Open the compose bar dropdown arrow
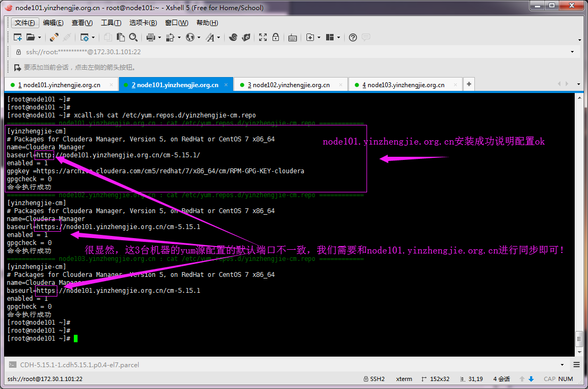Image resolution: width=588 pixels, height=389 pixels. pos(562,365)
